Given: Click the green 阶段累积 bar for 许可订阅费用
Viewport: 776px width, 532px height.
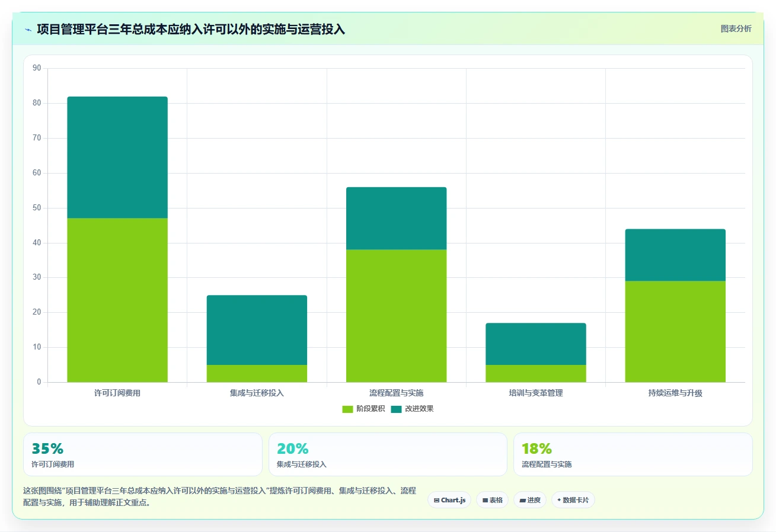Looking at the screenshot, I should click(117, 300).
